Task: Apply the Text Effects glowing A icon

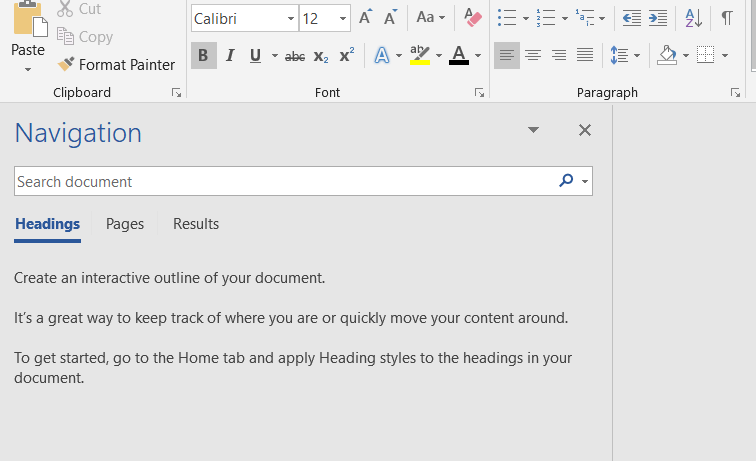Action: click(381, 56)
